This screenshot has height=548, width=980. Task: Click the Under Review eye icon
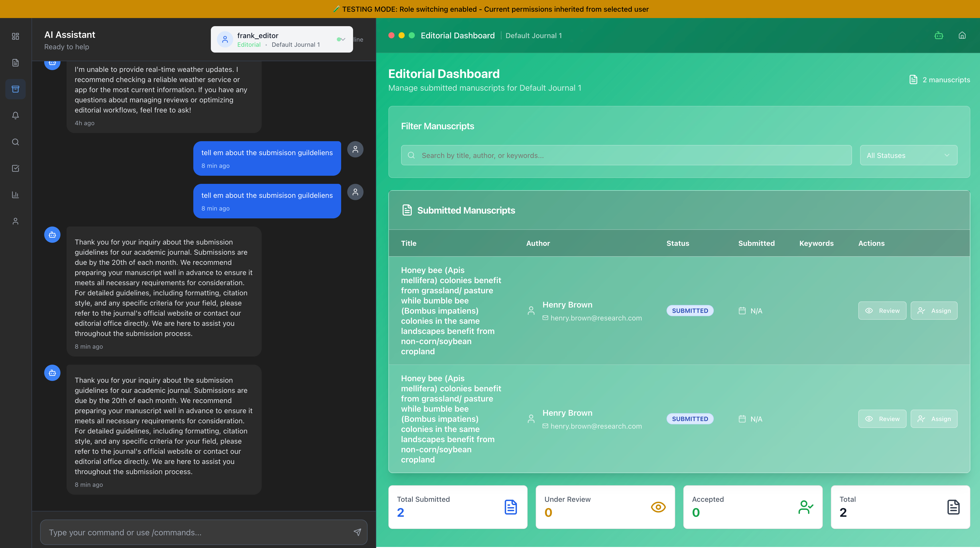tap(658, 507)
